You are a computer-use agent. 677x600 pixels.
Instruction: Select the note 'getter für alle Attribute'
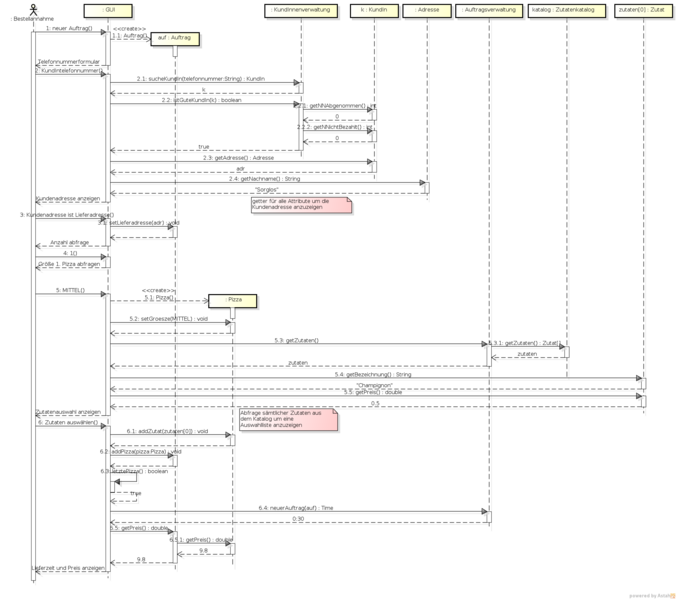tap(301, 205)
